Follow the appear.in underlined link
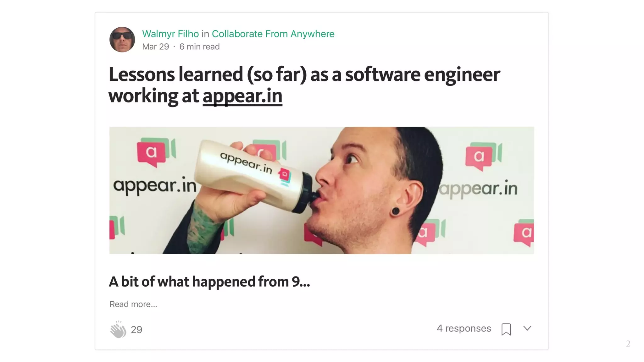The width and height of the screenshot is (644, 362). 242,96
